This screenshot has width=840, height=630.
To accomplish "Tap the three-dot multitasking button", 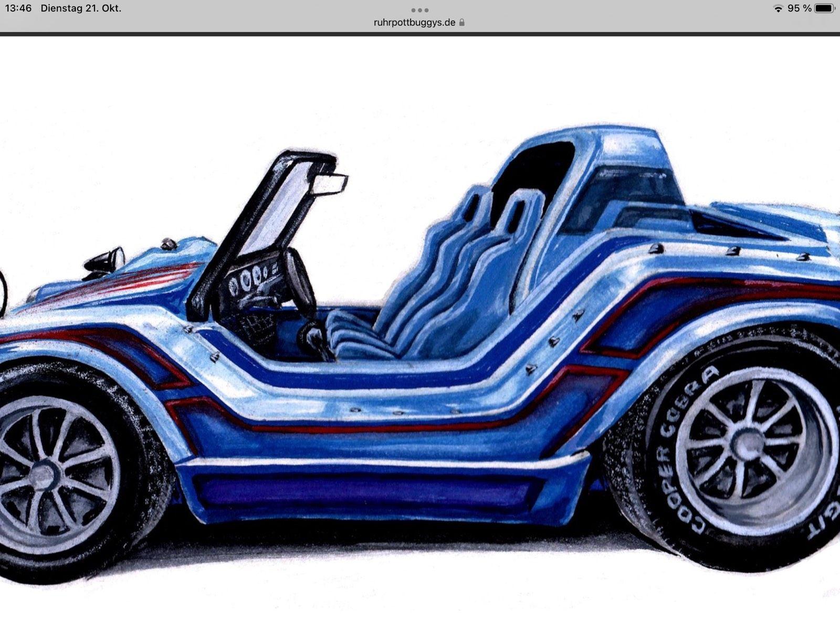I will point(419,10).
